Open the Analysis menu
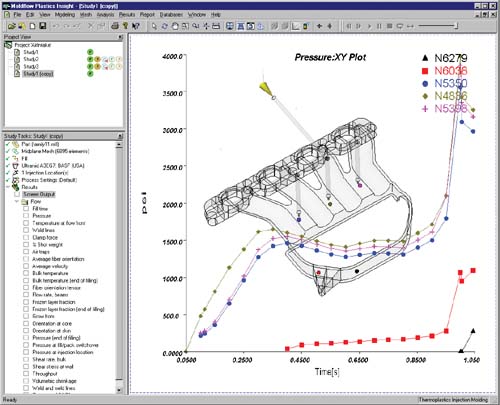The image size is (500, 405). [x=105, y=15]
